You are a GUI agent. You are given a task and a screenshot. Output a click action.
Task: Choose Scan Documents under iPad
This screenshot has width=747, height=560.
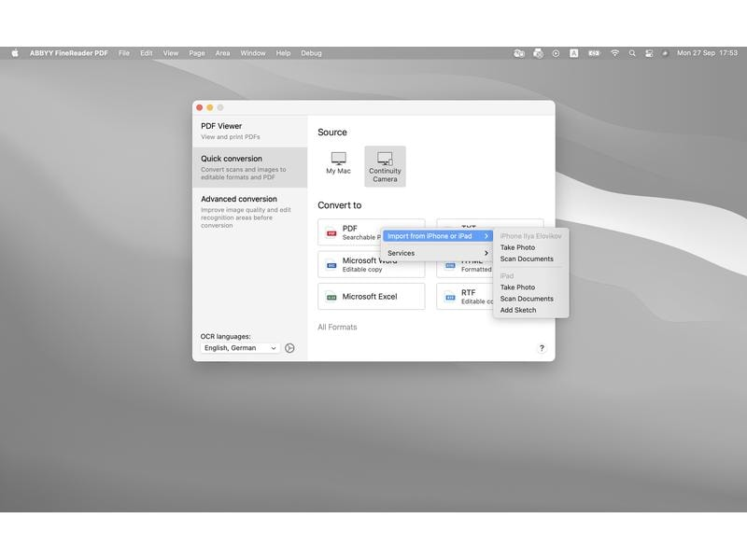pyautogui.click(x=527, y=299)
